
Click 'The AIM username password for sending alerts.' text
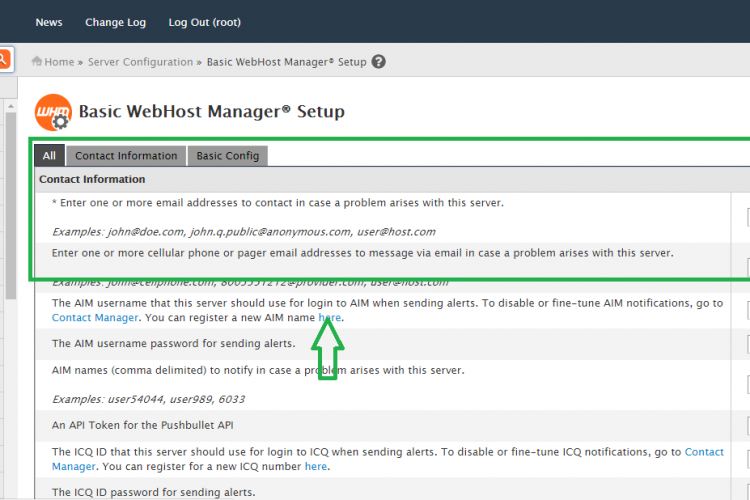coord(174,344)
